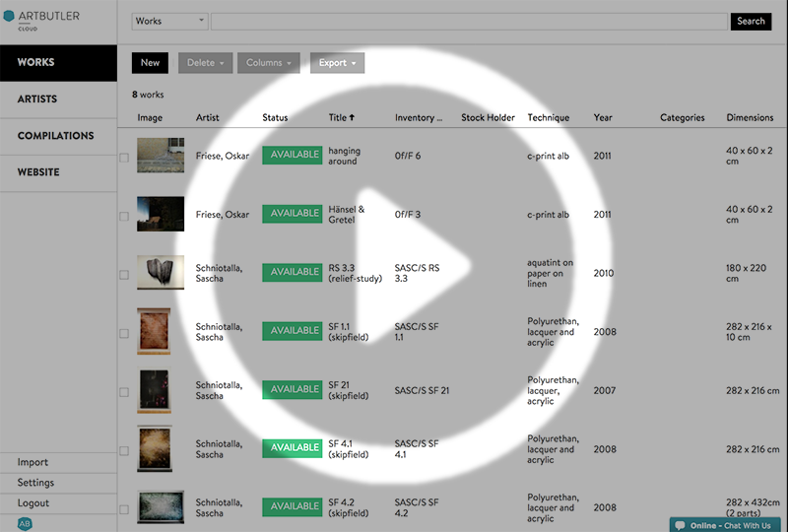Open thumbnail of SF 1.1 skipfield

154,331
